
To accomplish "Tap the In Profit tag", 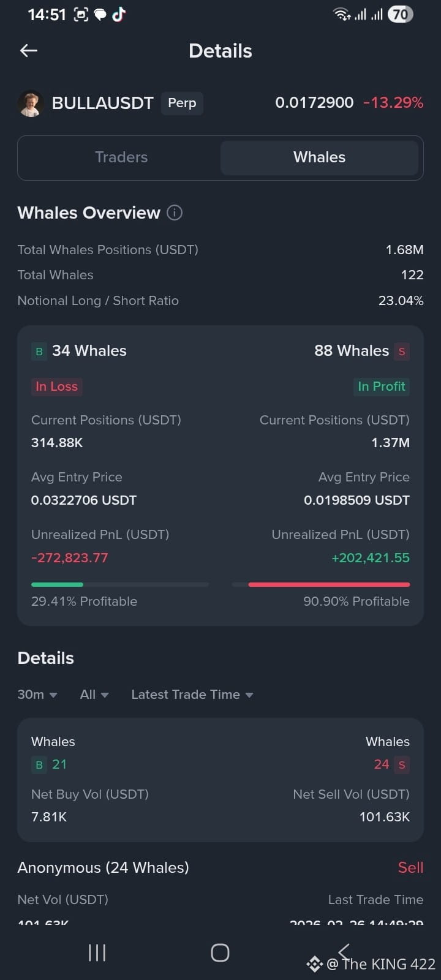I will (x=382, y=386).
